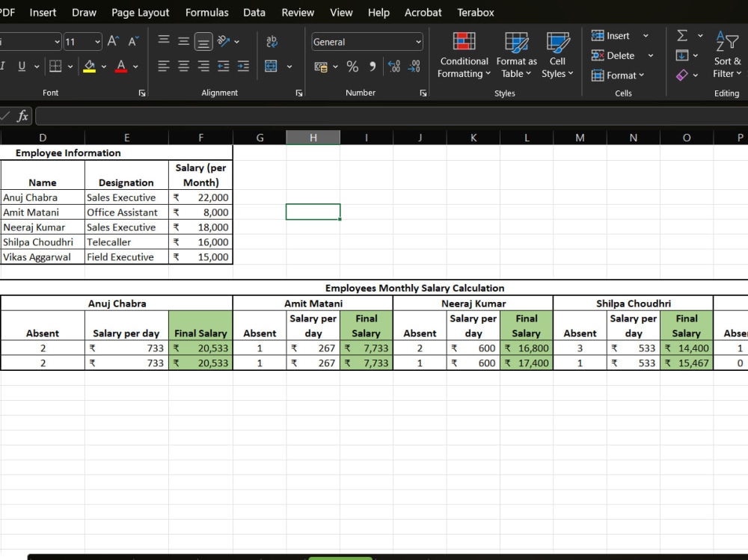748x560 pixels.
Task: Open Format cells menu button
Action: coord(618,76)
